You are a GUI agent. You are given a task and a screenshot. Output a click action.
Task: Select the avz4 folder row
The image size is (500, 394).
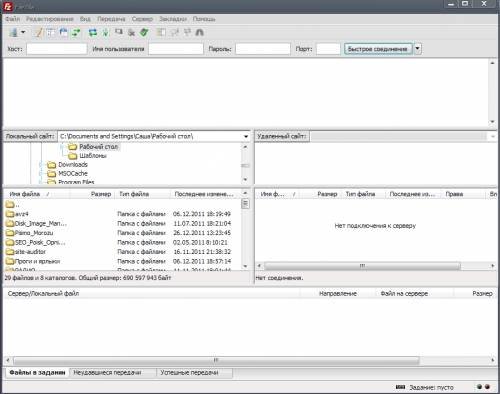tap(122, 214)
